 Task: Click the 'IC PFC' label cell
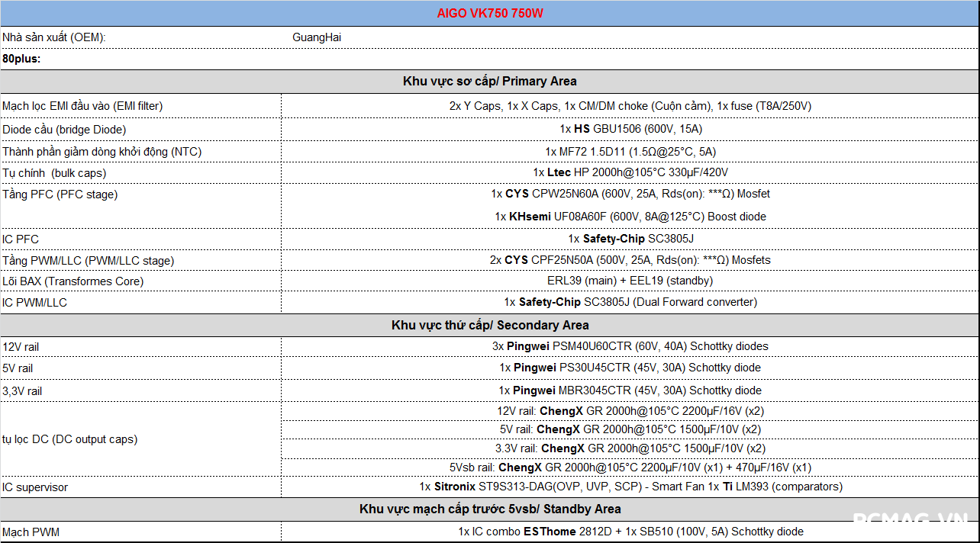pyautogui.click(x=21, y=239)
